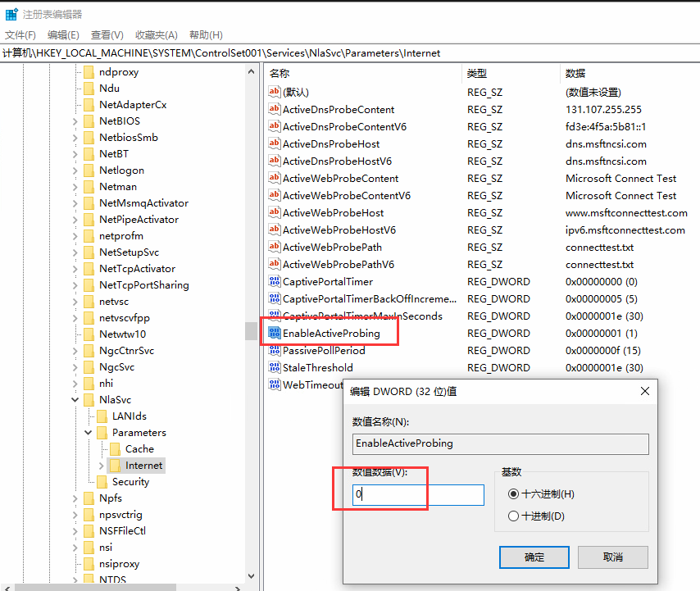Click the DWORD icon beside PassivePollPeriod
Viewport: 700px width, 591px height.
pos(274,350)
